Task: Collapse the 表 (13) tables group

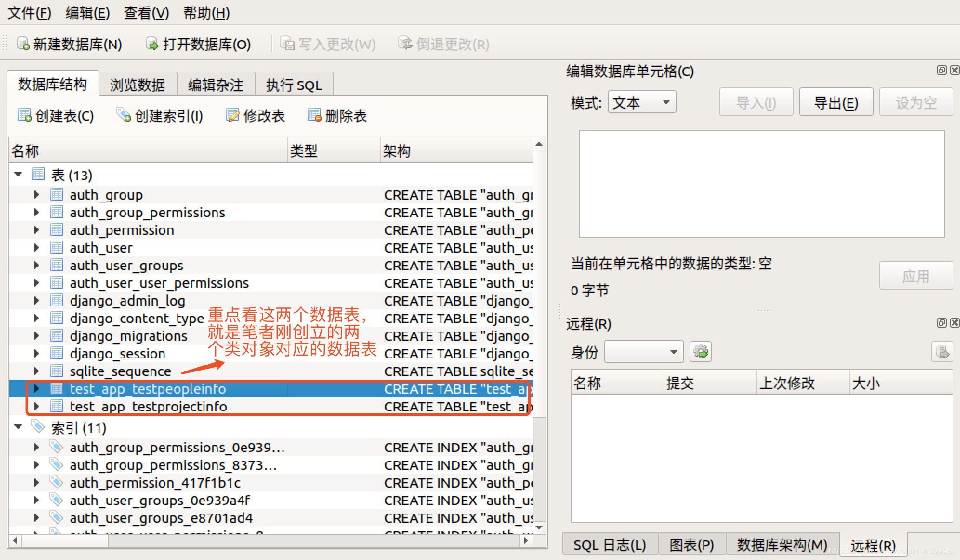Action: [x=19, y=175]
